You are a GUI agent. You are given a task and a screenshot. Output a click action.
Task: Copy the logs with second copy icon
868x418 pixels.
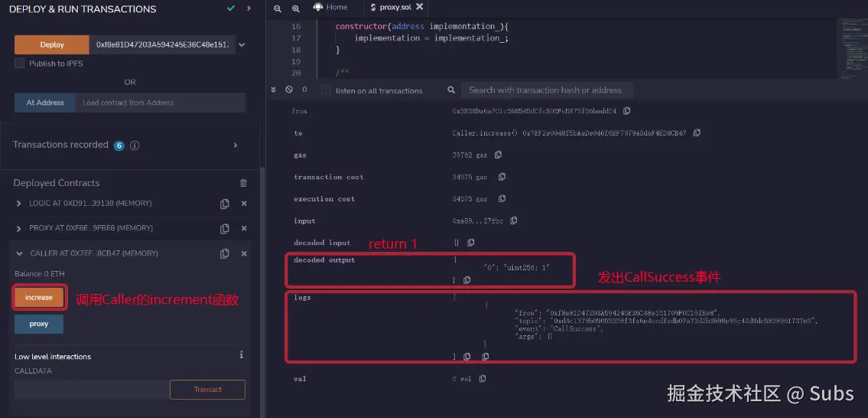486,357
